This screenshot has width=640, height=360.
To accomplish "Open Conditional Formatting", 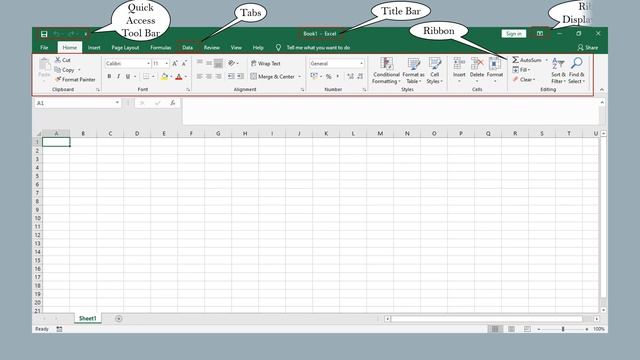I will click(386, 70).
